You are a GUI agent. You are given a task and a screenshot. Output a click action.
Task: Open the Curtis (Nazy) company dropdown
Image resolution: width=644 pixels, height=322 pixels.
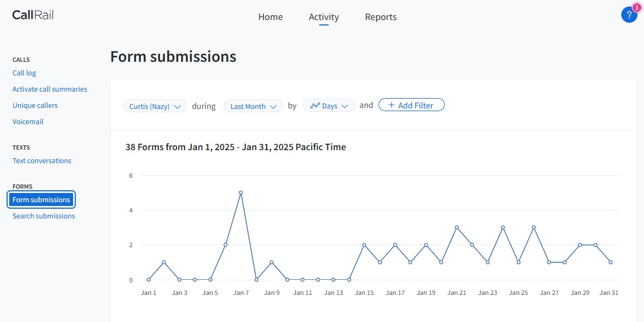[155, 106]
